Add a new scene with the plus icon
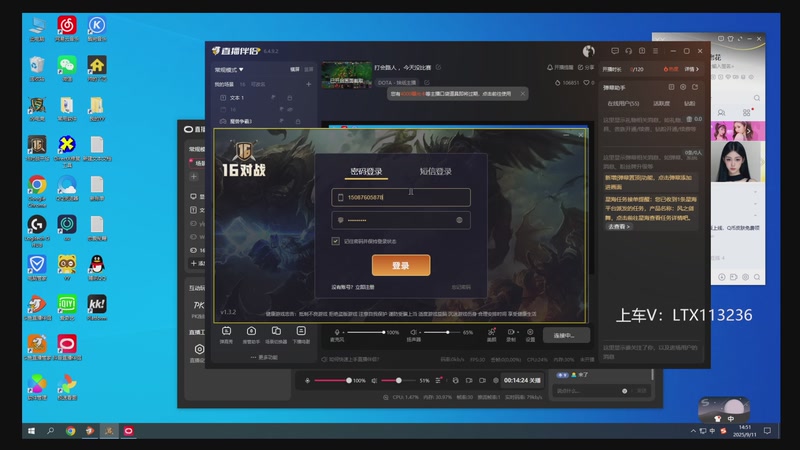The height and width of the screenshot is (450, 800). (309, 84)
